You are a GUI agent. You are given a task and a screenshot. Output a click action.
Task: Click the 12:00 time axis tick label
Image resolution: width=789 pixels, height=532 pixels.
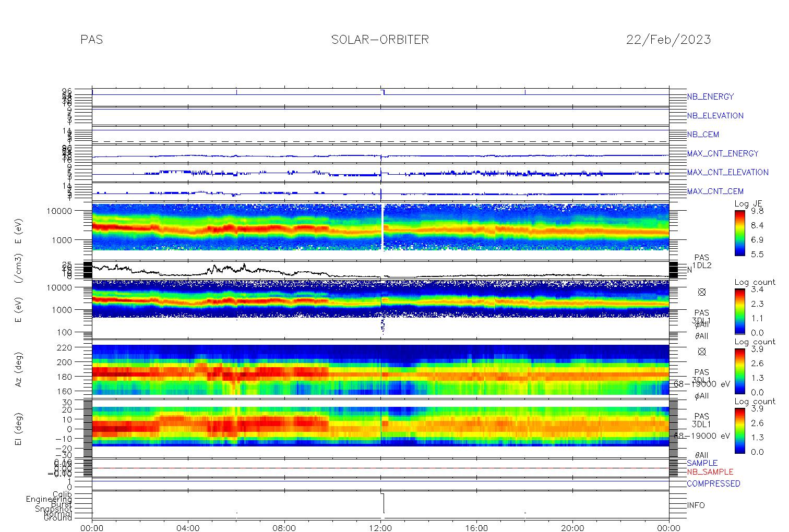[380, 528]
